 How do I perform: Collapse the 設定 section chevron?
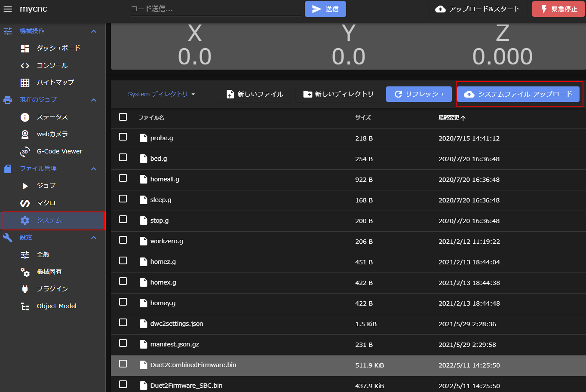pyautogui.click(x=94, y=237)
